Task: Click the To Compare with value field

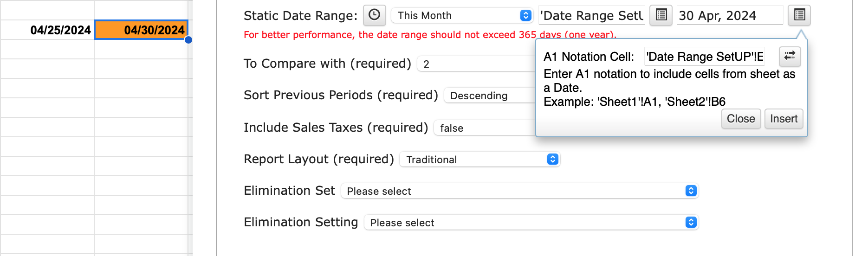Action: tap(476, 64)
